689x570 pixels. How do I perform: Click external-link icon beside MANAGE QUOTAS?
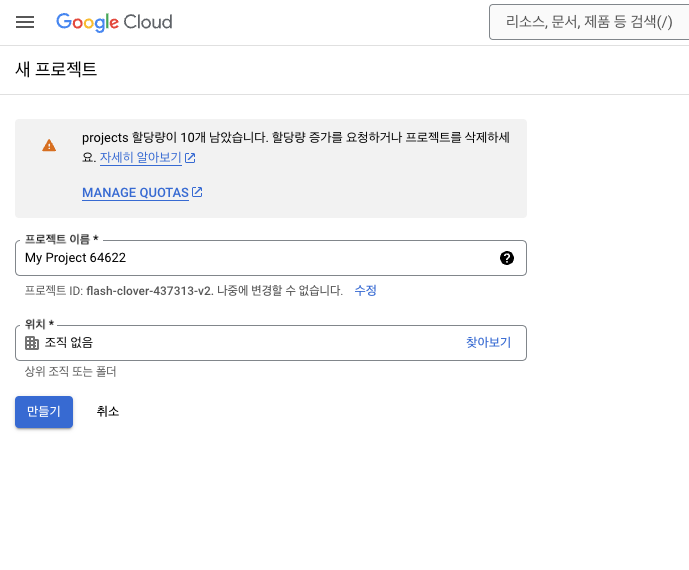[197, 192]
